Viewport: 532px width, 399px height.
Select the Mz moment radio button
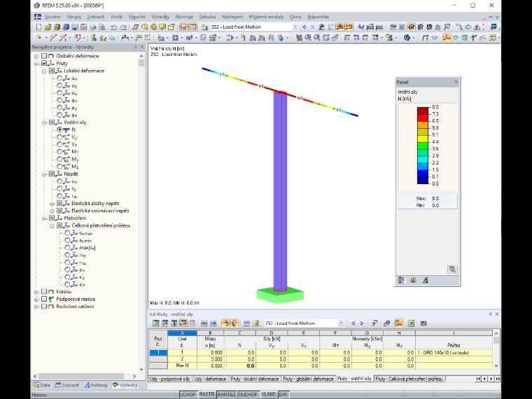(59, 167)
